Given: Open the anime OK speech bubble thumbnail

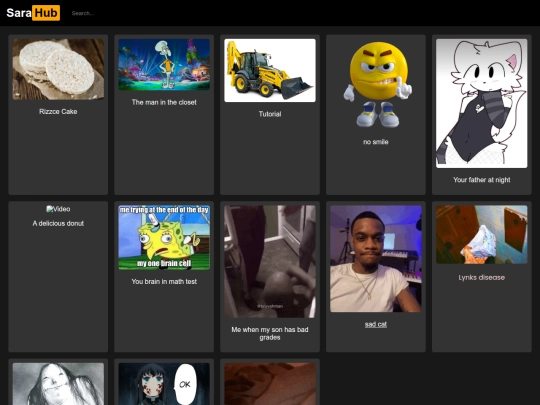Looking at the screenshot, I should [x=164, y=384].
